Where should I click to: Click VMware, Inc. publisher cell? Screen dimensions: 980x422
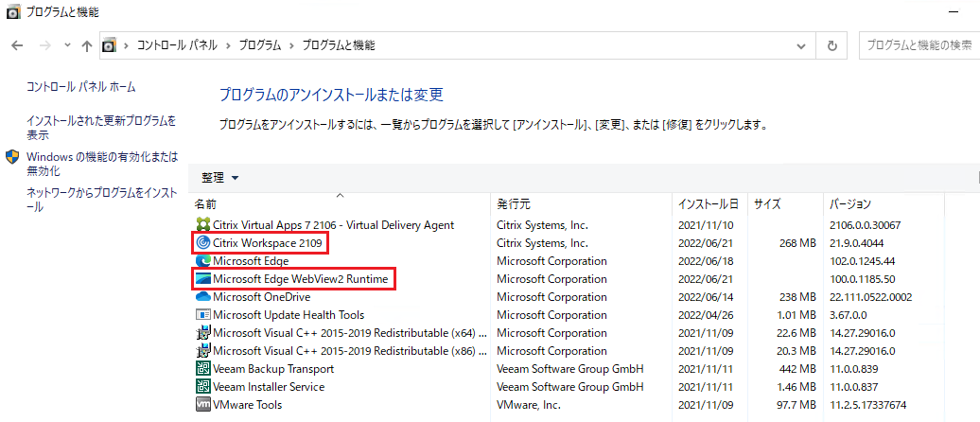pyautogui.click(x=528, y=404)
